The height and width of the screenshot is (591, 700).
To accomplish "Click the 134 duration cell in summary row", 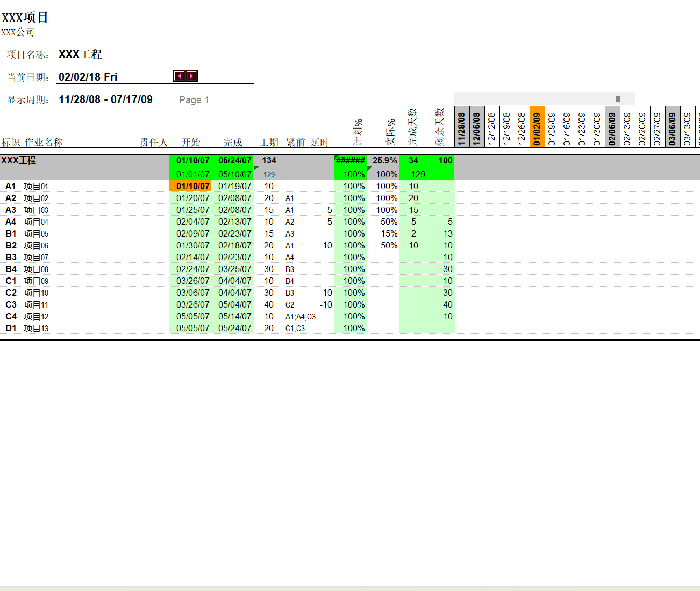I will [x=269, y=160].
